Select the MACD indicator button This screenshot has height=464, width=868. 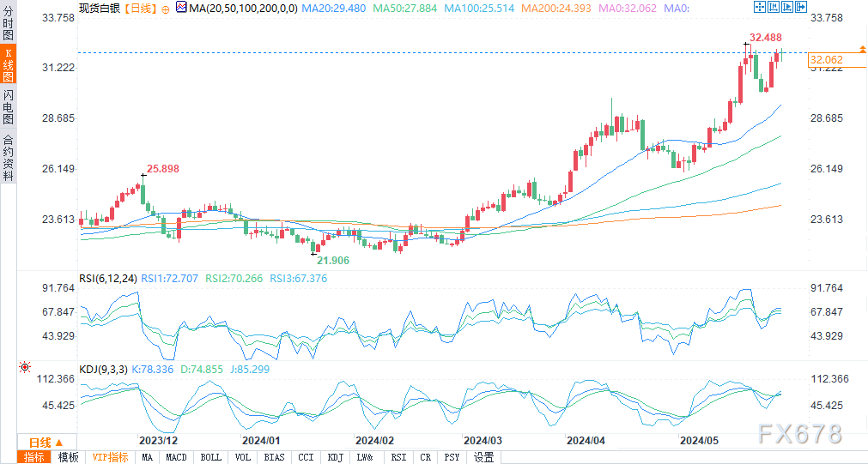pyautogui.click(x=177, y=457)
